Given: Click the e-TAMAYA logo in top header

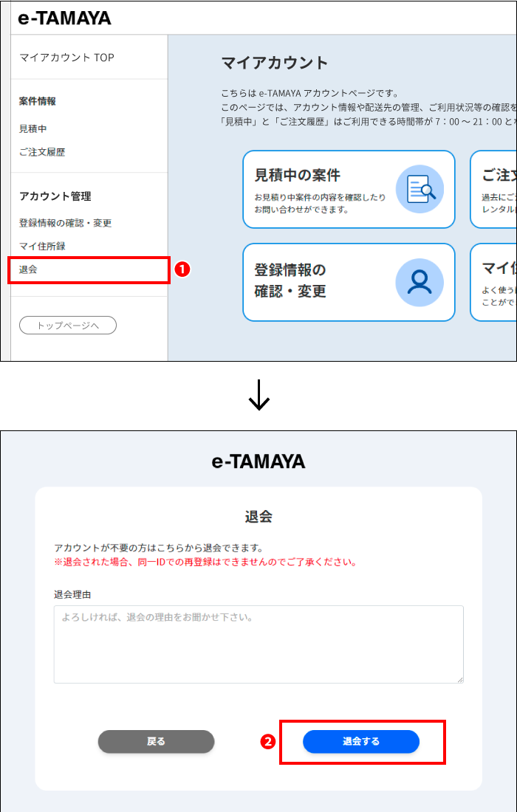Looking at the screenshot, I should (x=64, y=18).
